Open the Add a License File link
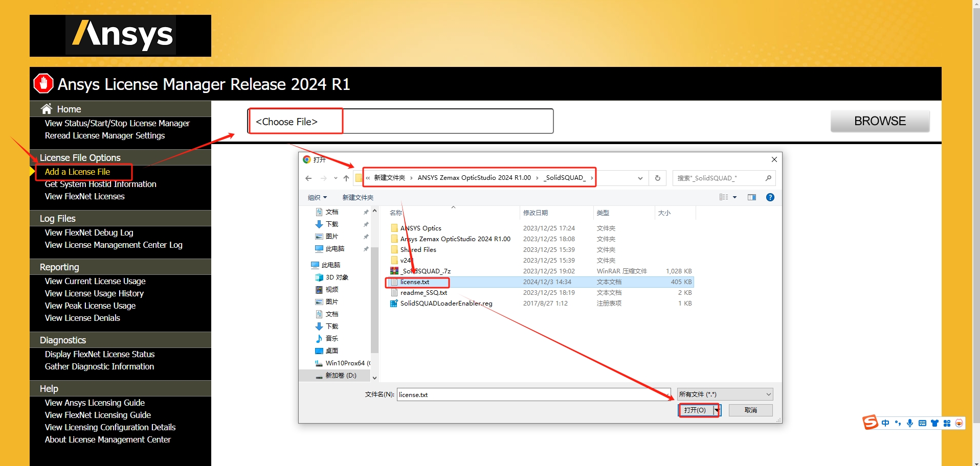 pyautogui.click(x=77, y=172)
